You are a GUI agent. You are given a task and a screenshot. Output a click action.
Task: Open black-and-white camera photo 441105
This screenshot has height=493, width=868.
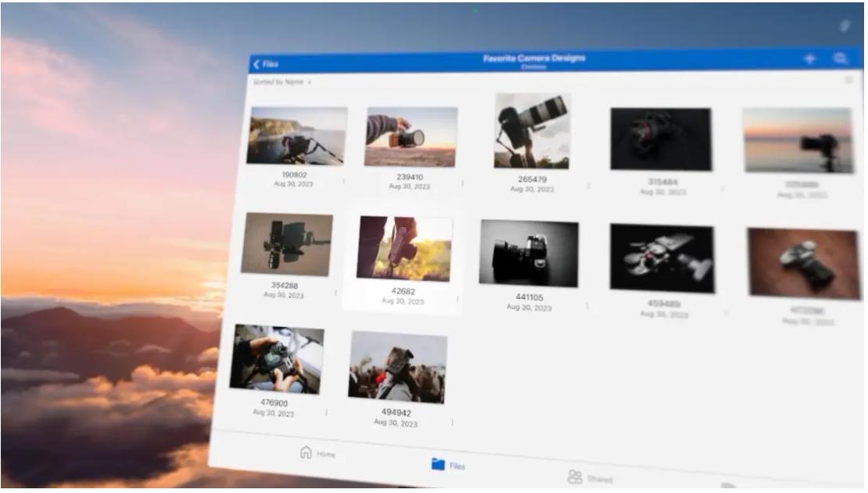pos(529,254)
